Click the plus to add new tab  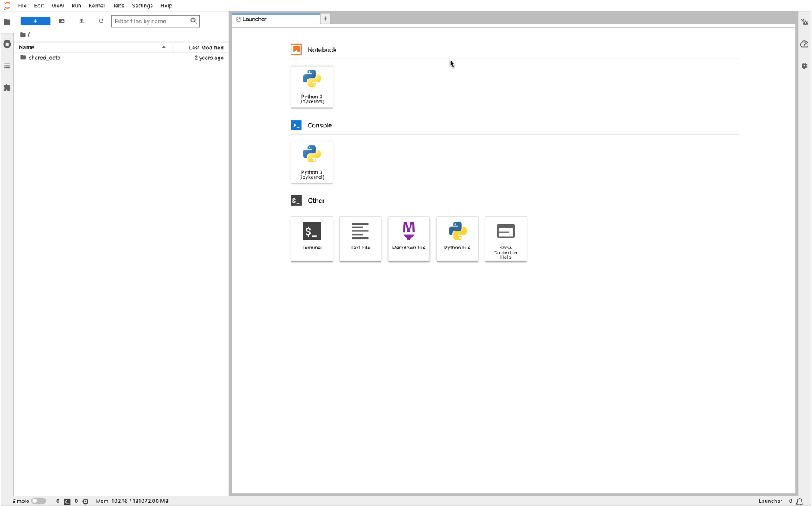click(325, 19)
